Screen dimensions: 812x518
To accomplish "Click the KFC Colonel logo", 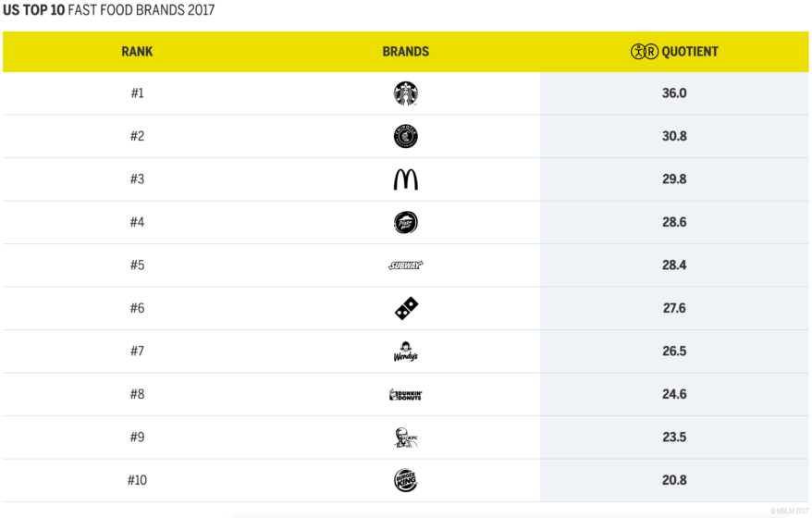I will [405, 438].
